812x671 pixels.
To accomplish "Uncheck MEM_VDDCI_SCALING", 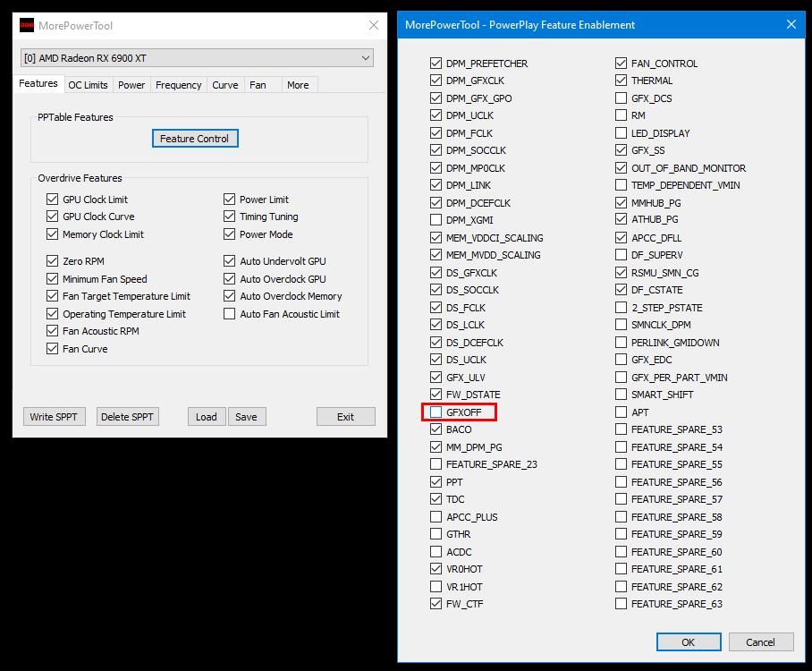I will (x=436, y=238).
